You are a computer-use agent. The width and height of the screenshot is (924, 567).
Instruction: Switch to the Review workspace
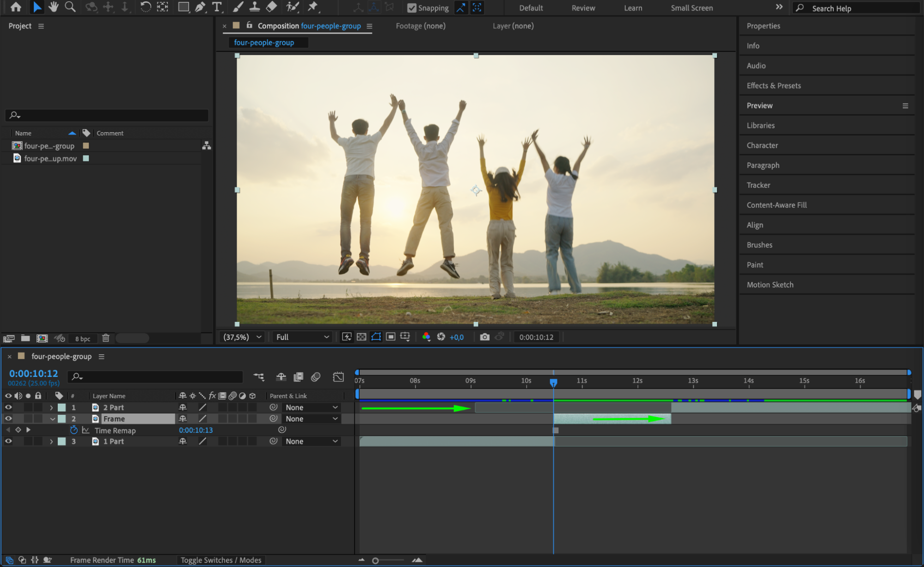(583, 8)
